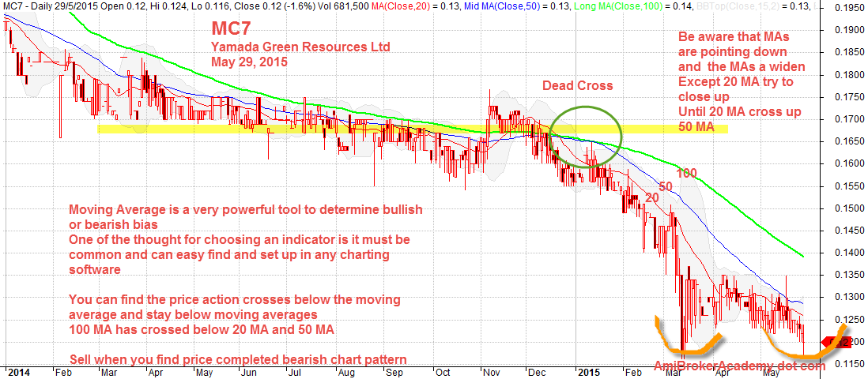Click the Nov month label on time axis
868x379 pixels.
[x=492, y=373]
